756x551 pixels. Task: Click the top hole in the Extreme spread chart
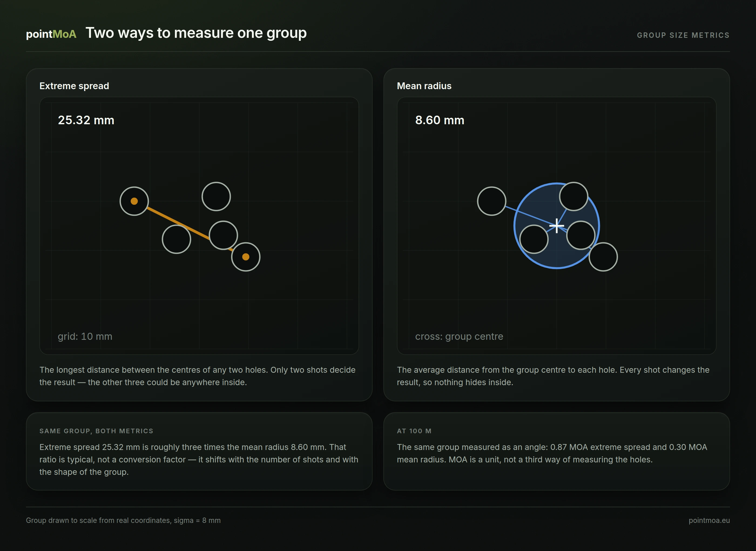point(216,196)
